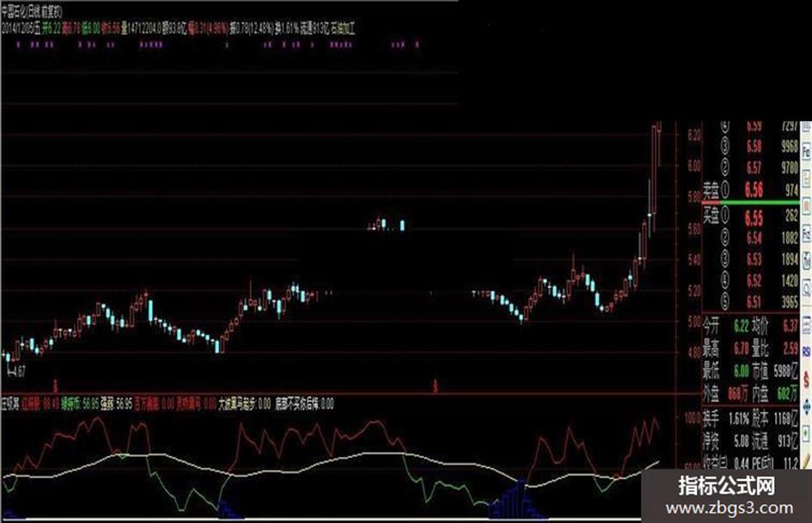Click the chart title 中国石化 daily line
812x523 pixels.
point(31,12)
